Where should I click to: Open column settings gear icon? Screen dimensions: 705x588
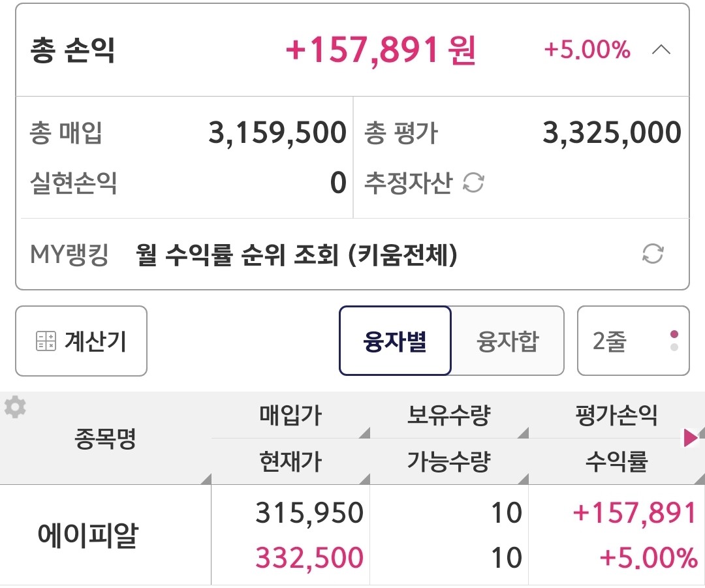click(x=15, y=407)
